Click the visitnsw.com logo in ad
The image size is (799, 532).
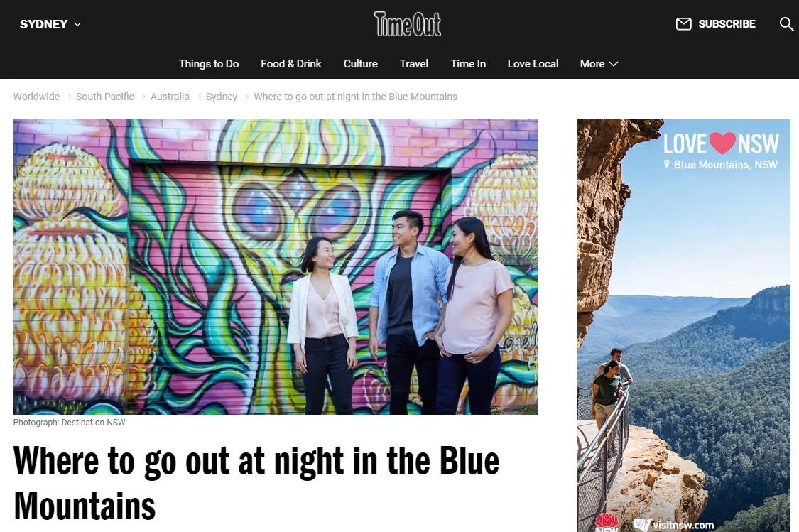(674, 525)
